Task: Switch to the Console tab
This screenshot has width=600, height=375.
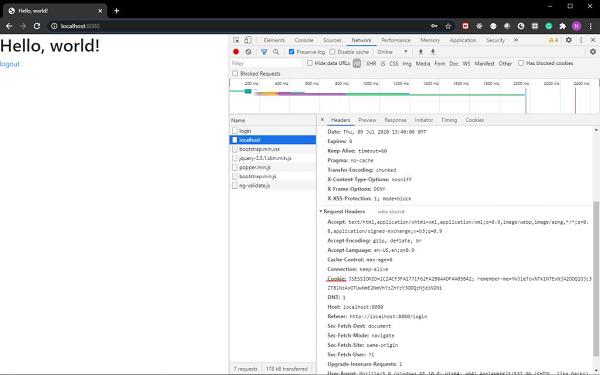Action: pyautogui.click(x=304, y=40)
